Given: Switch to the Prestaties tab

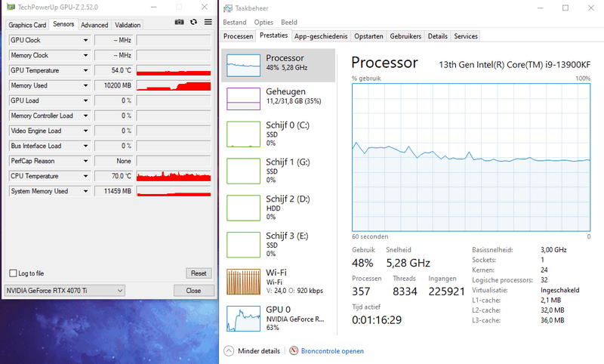Looking at the screenshot, I should (273, 35).
